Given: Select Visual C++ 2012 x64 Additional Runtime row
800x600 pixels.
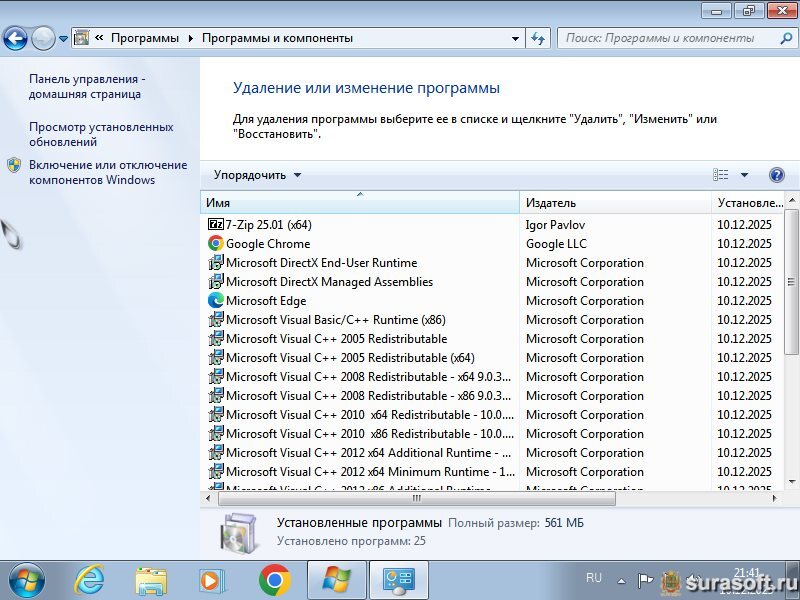Looking at the screenshot, I should point(492,453).
